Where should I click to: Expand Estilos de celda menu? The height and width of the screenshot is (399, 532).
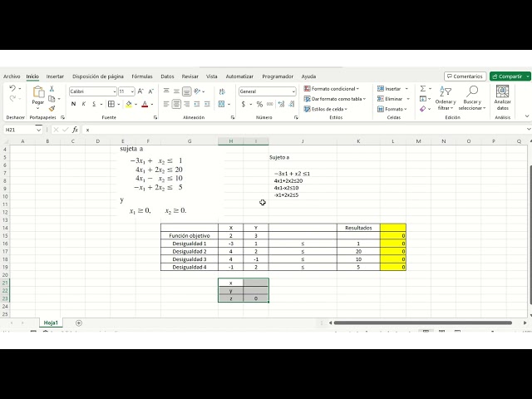(325, 109)
